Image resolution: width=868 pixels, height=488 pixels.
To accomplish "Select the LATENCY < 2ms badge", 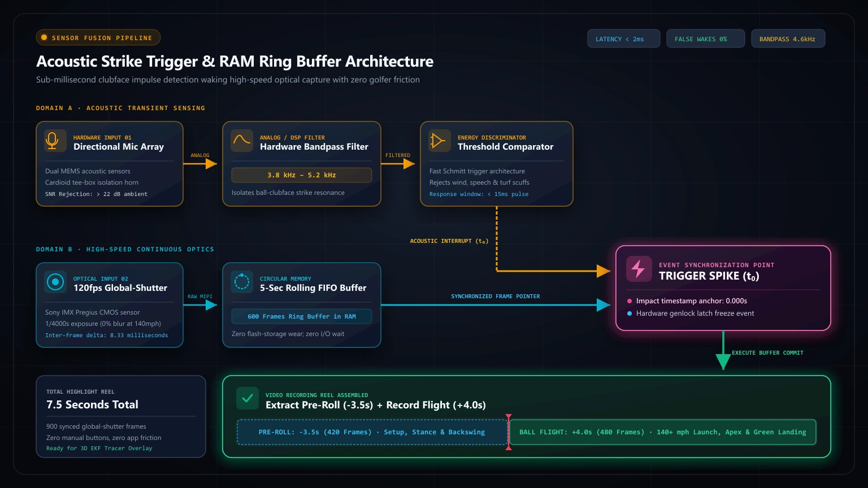I will [x=624, y=39].
